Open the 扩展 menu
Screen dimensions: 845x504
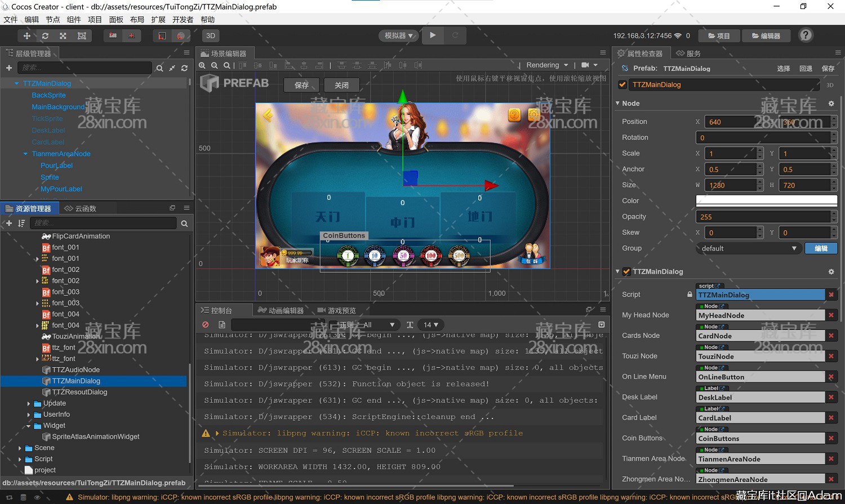pos(158,20)
